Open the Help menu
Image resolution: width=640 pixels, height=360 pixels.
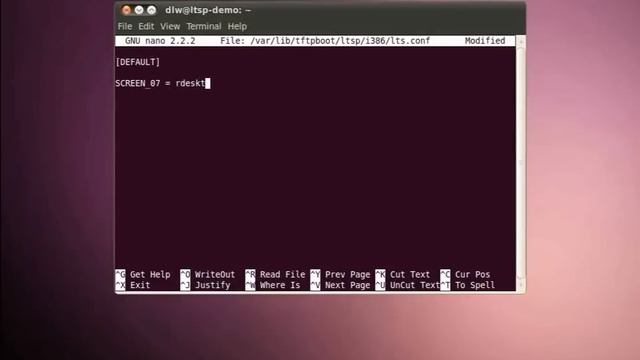pos(237,27)
